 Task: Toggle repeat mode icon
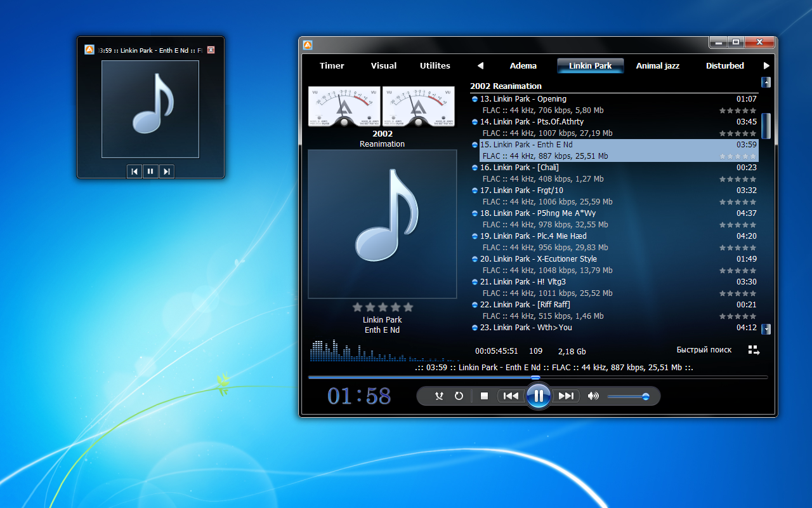pyautogui.click(x=459, y=396)
